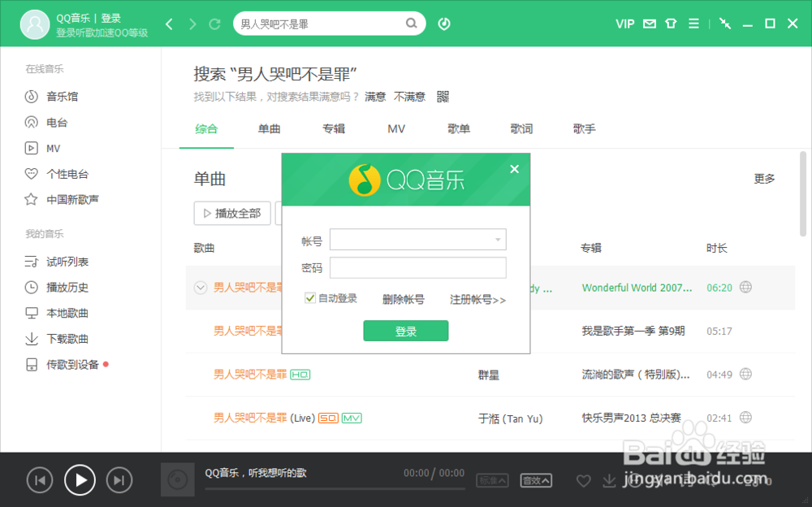Go forward with the right arrow
Image resolution: width=812 pixels, height=507 pixels.
(192, 24)
